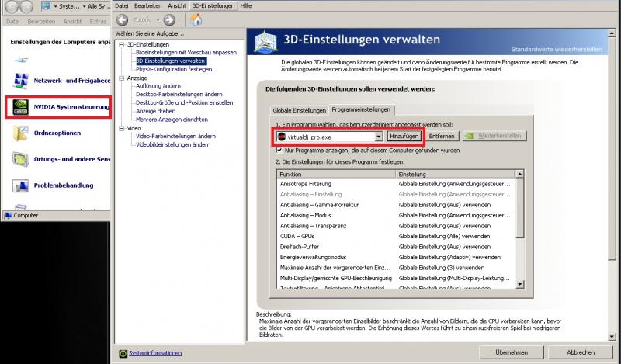Open Alle Systemsteuerungselemente breadcrumb dropdown
Image resolution: width=621 pixels, height=364 pixels.
pyautogui.click(x=85, y=6)
